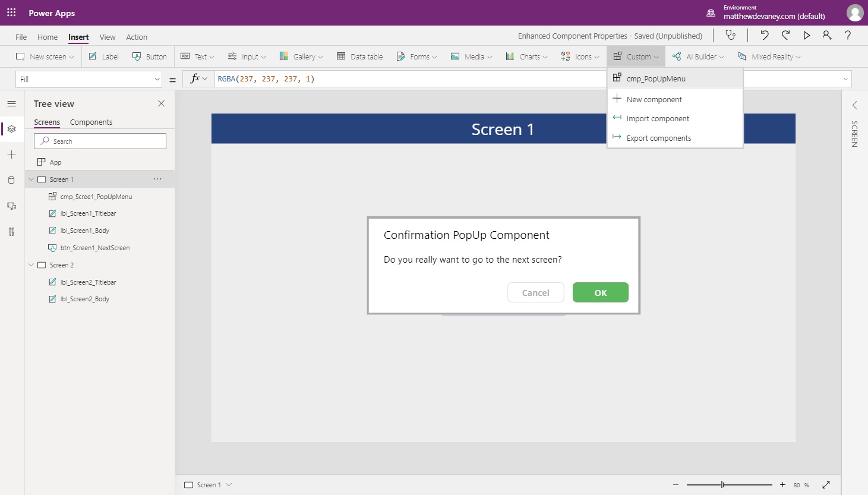Select the Insert plus icon in left rail
This screenshot has height=495, width=868.
click(x=11, y=155)
